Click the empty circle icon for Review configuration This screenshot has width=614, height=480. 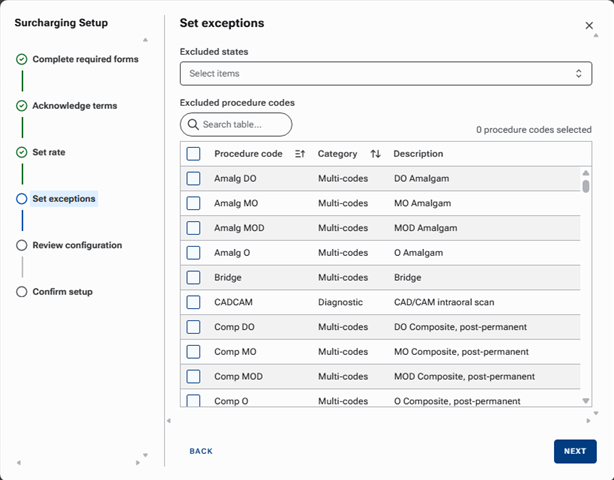pos(22,245)
